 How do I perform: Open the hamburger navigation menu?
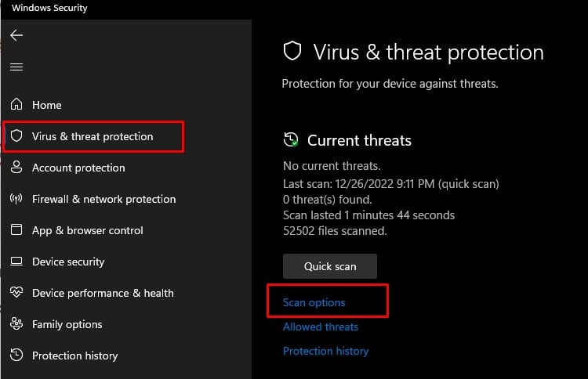tap(16, 67)
